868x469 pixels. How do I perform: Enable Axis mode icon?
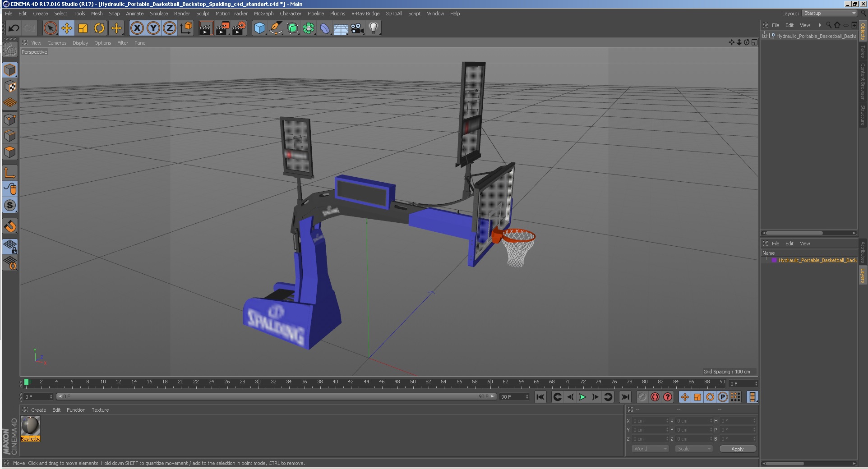coord(10,172)
